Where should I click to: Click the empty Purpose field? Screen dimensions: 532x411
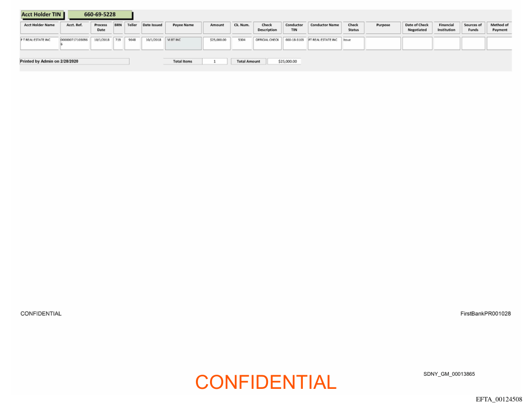[383, 43]
